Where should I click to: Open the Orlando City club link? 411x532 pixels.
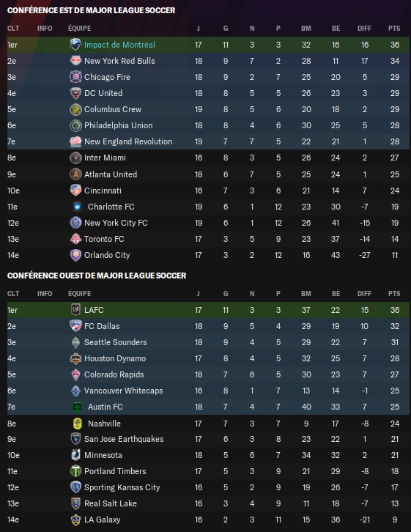tap(107, 255)
